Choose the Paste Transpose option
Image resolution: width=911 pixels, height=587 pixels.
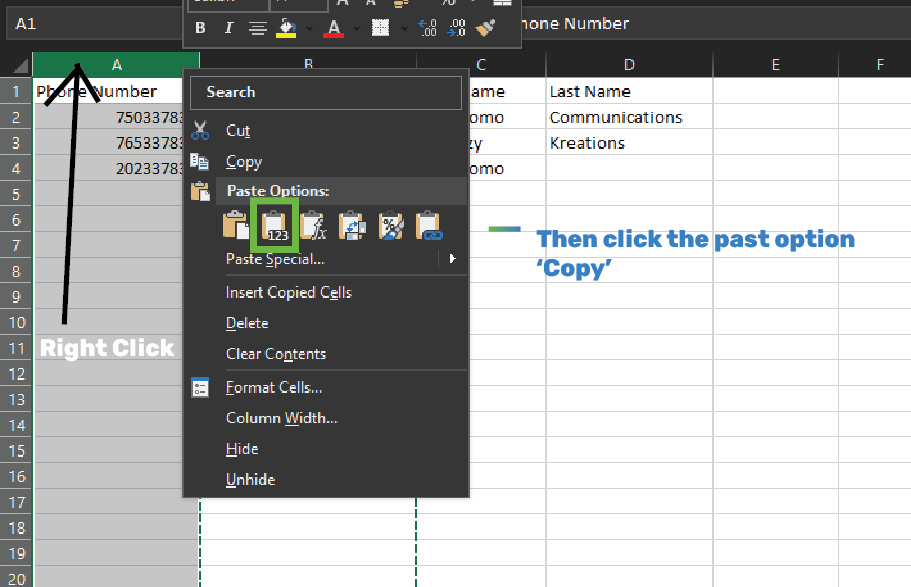[352, 226]
